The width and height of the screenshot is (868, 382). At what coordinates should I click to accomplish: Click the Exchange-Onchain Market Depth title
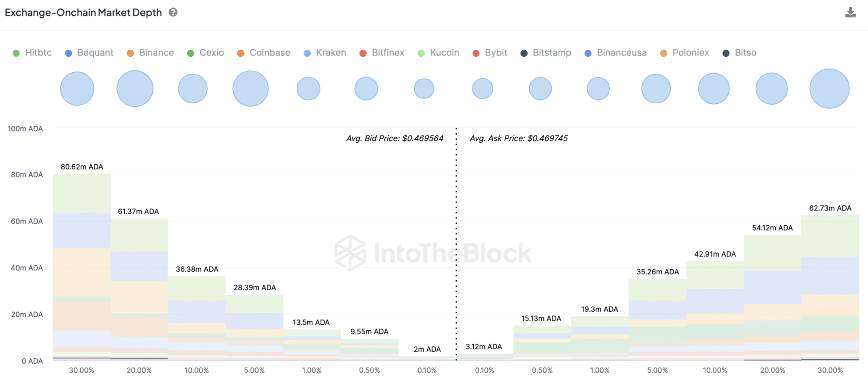coord(83,13)
